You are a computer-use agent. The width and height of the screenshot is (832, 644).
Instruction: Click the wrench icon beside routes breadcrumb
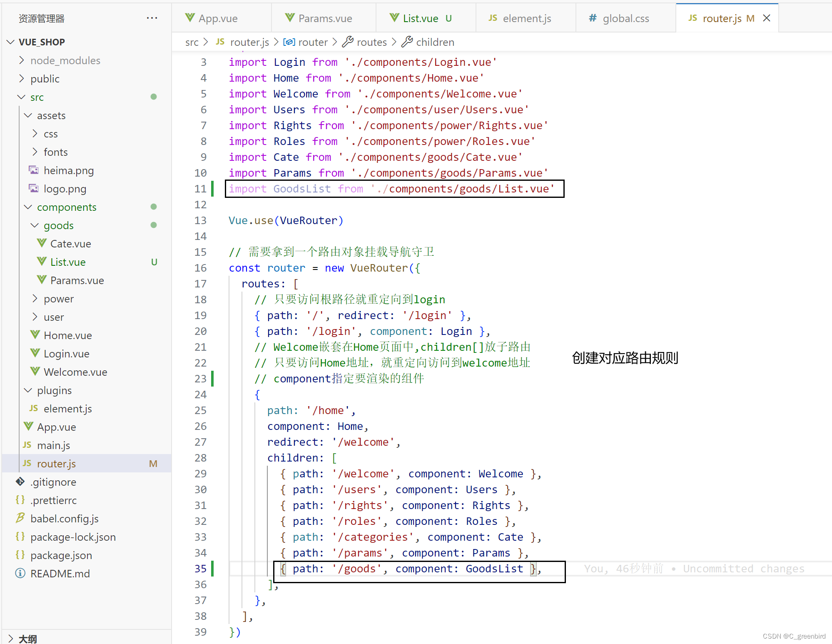click(x=348, y=42)
